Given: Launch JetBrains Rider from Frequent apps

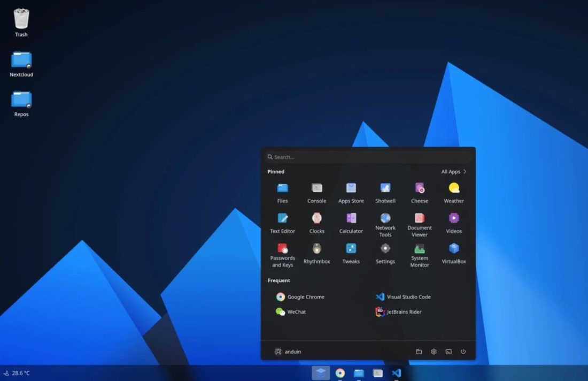Looking at the screenshot, I should click(398, 311).
